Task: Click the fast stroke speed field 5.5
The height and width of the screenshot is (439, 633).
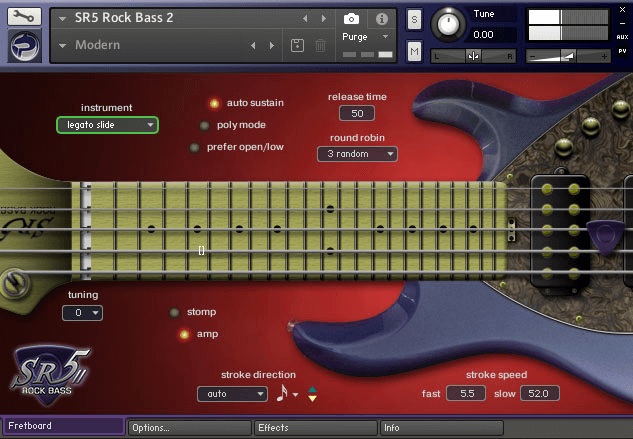Action: click(466, 393)
